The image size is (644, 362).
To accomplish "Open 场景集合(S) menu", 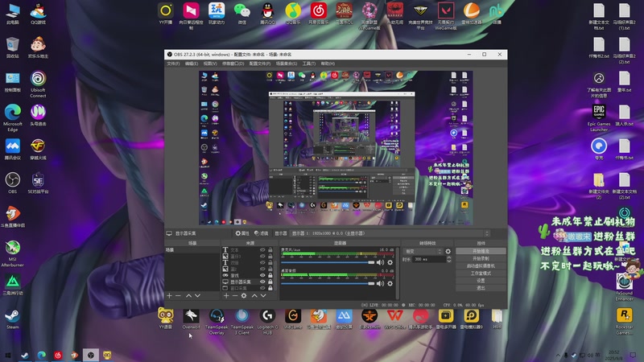I will pyautogui.click(x=287, y=64).
